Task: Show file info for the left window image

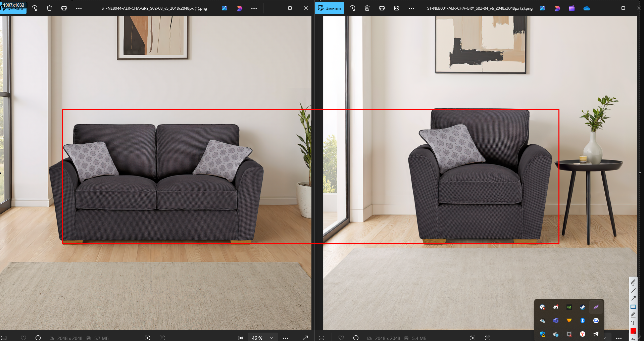Action: (38, 338)
